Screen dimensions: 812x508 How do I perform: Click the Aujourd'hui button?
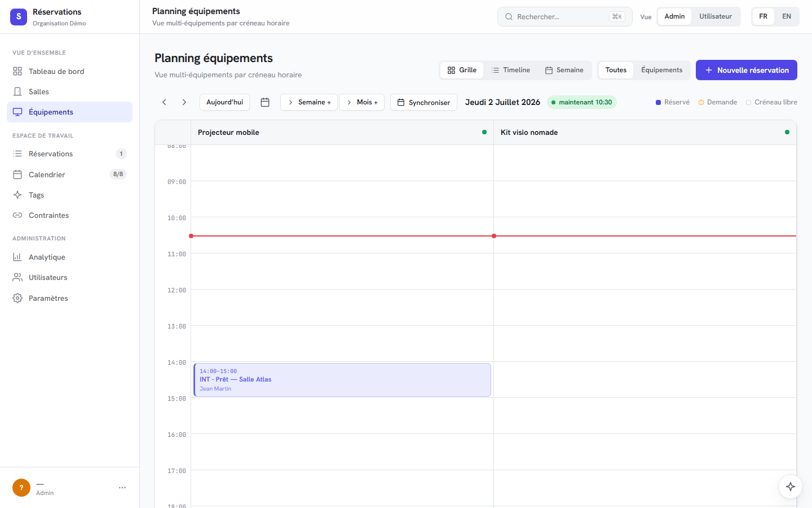pos(224,102)
